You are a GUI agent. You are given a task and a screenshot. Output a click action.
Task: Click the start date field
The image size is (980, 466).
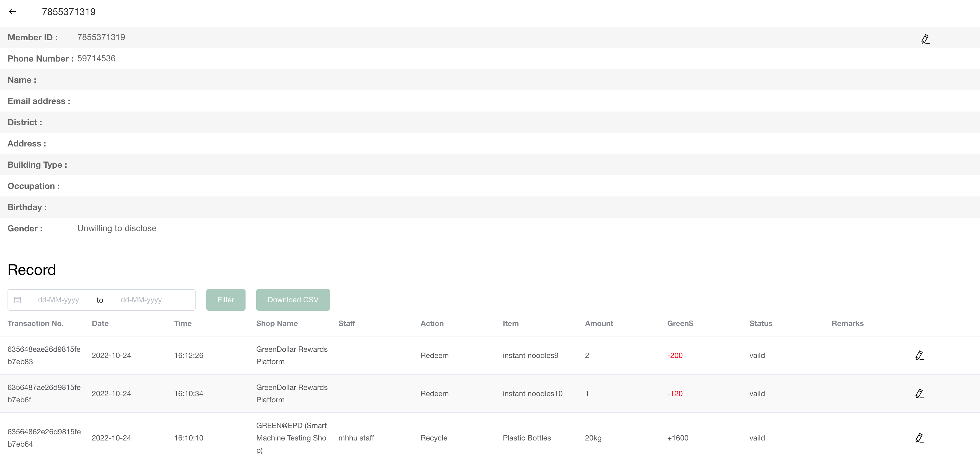click(59, 300)
